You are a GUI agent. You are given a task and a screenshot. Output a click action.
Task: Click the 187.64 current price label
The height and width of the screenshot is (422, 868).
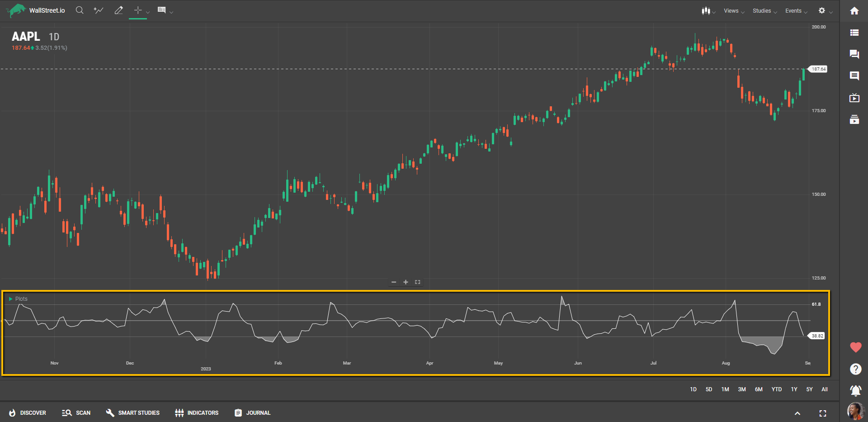[x=818, y=69]
